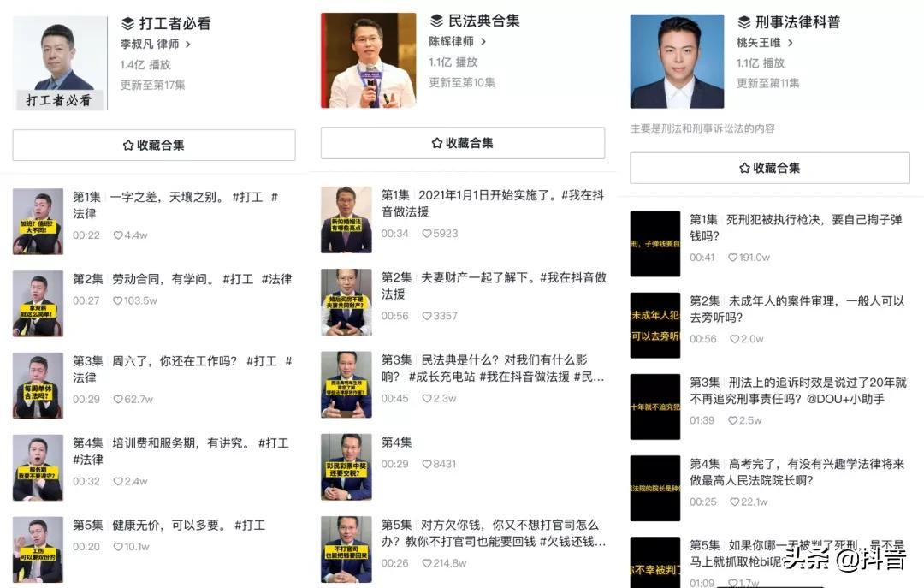Toggle 收藏合集 favorite under 刑事法律科普

click(x=768, y=168)
